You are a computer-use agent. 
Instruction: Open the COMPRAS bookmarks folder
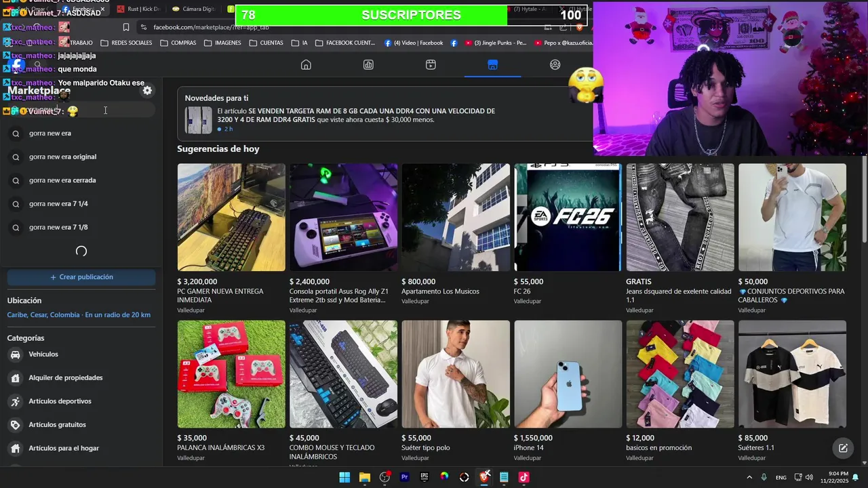coord(178,43)
